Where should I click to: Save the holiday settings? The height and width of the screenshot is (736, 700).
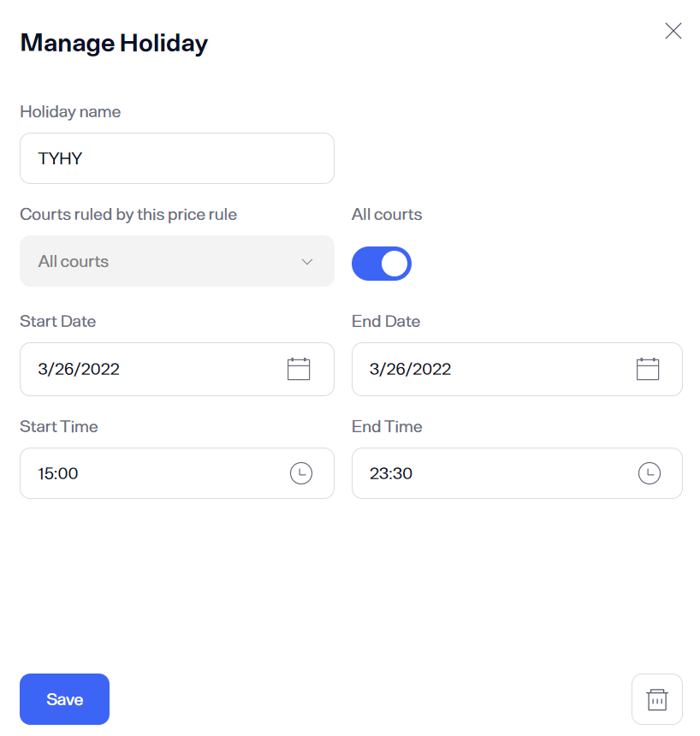pyautogui.click(x=64, y=699)
